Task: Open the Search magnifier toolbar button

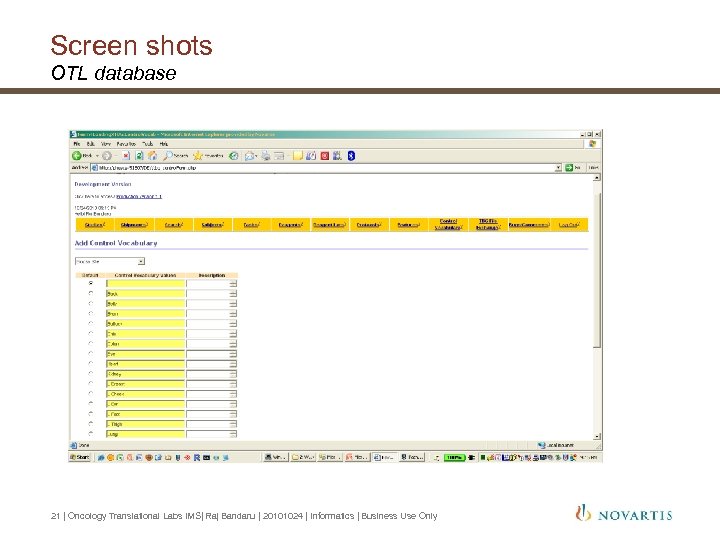Action: [x=175, y=156]
